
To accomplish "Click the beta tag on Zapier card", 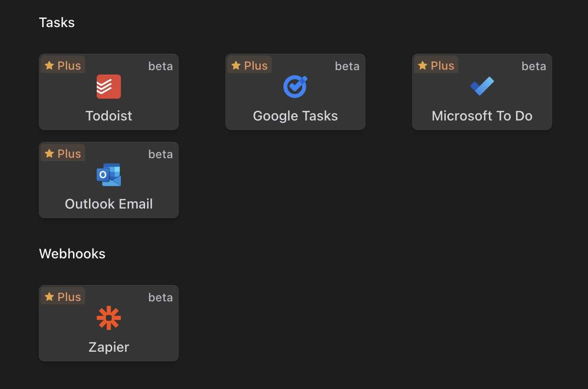I will 161,298.
